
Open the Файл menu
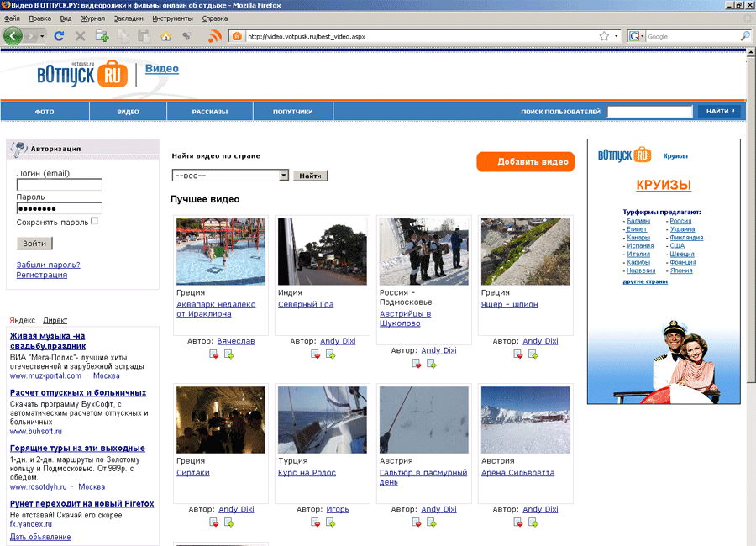point(12,18)
